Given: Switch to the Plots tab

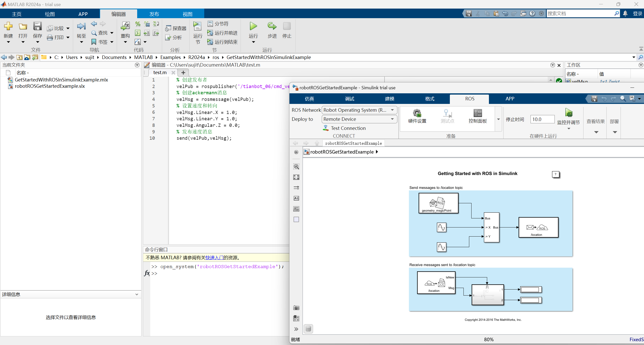Looking at the screenshot, I should pyautogui.click(x=50, y=14).
